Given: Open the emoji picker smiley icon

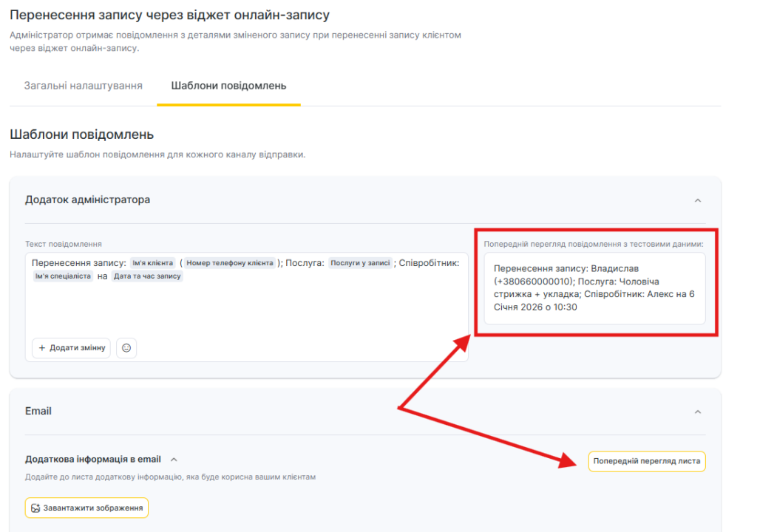Looking at the screenshot, I should click(126, 348).
